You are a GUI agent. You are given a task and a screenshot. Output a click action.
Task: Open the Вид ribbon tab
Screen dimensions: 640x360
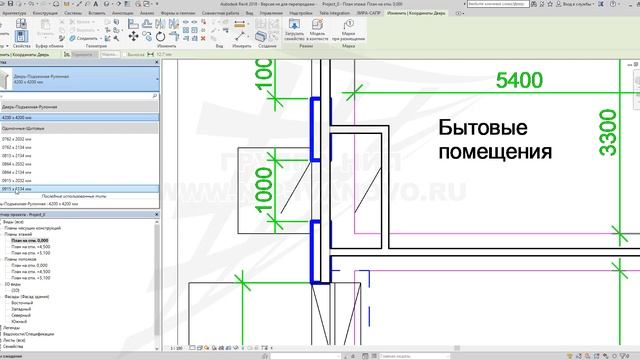249,13
